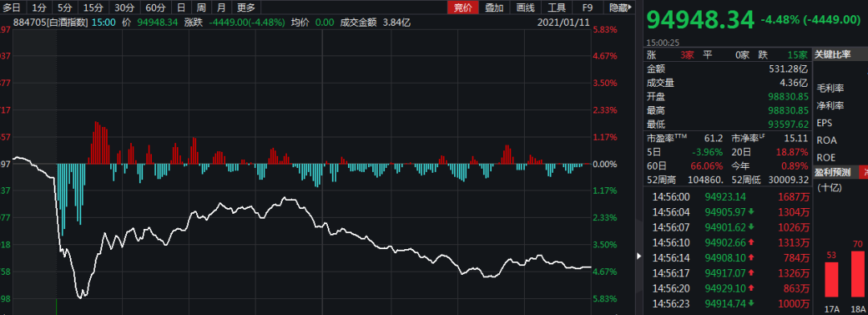Click the ROA ratio label
Screen dimensions: 868x315
826,140
